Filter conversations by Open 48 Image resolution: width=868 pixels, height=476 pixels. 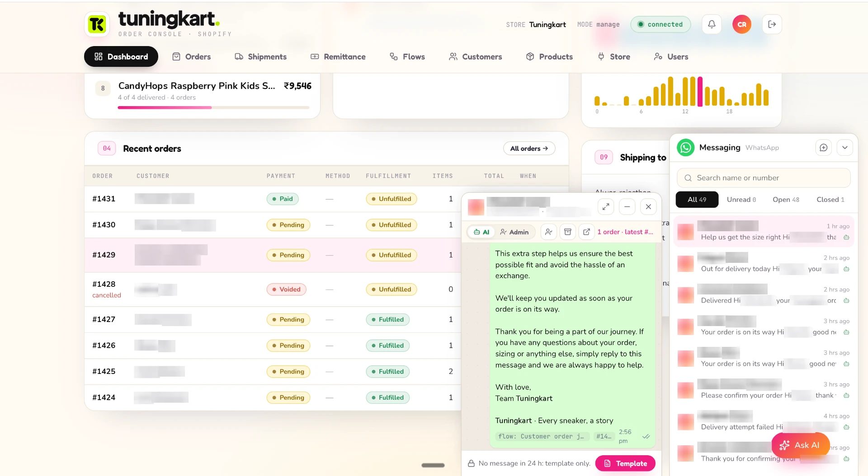point(786,200)
